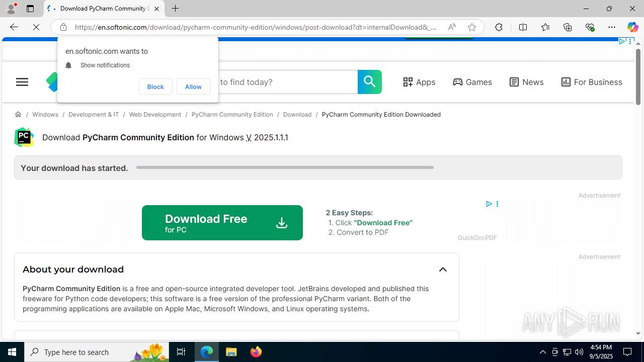Go to Softonic home breadcrumb icon
644x362 pixels.
pyautogui.click(x=18, y=115)
